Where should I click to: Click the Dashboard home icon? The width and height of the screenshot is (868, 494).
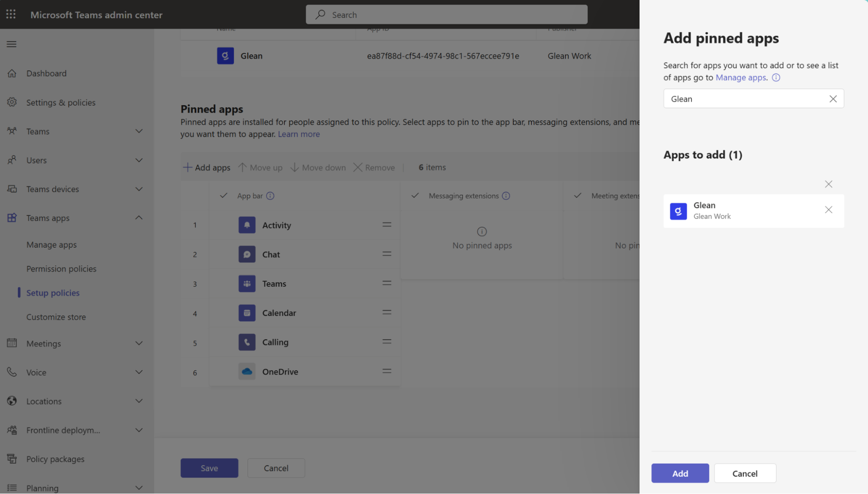click(12, 73)
